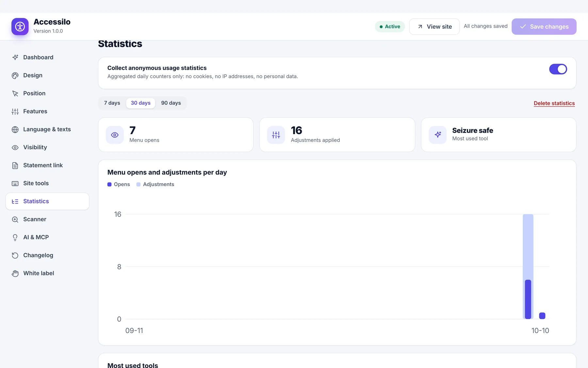Click the Accessilo accessibility logo icon
The width and height of the screenshot is (588, 368).
tap(20, 26)
